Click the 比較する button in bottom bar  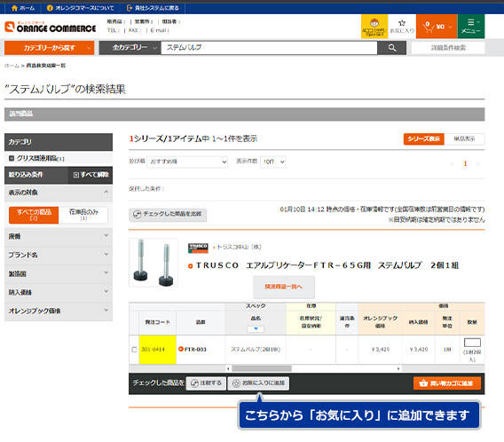tap(206, 383)
